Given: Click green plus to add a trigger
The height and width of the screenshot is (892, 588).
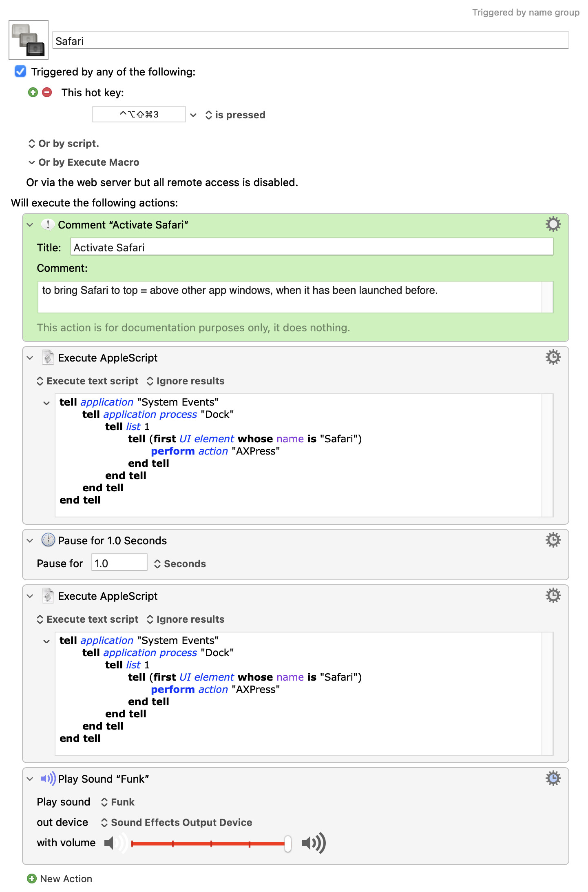Looking at the screenshot, I should 33,92.
